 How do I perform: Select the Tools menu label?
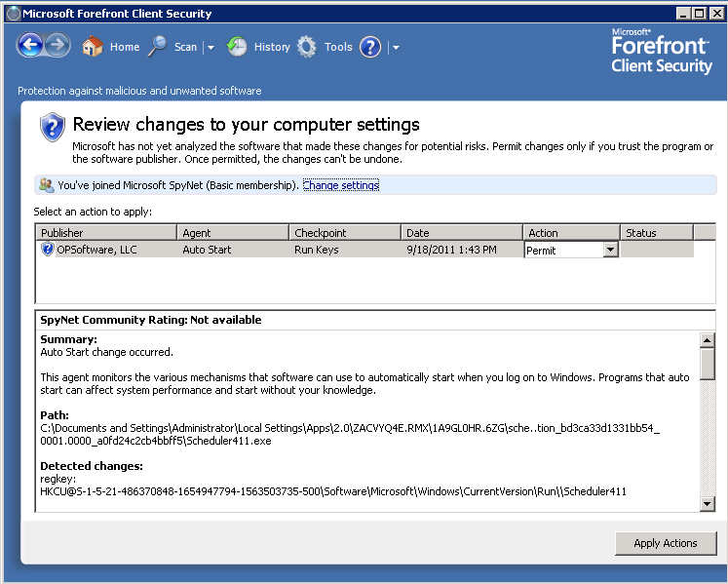pos(338,47)
